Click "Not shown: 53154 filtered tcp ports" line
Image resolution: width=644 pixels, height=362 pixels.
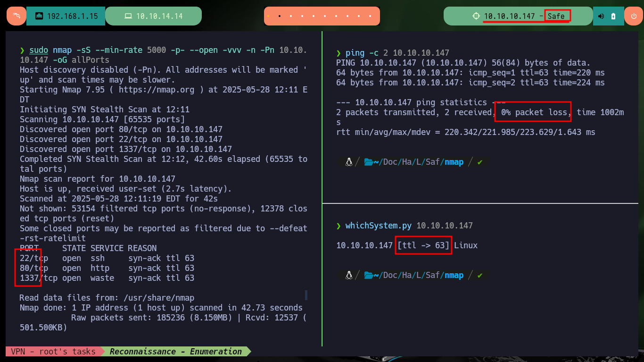[x=164, y=213]
